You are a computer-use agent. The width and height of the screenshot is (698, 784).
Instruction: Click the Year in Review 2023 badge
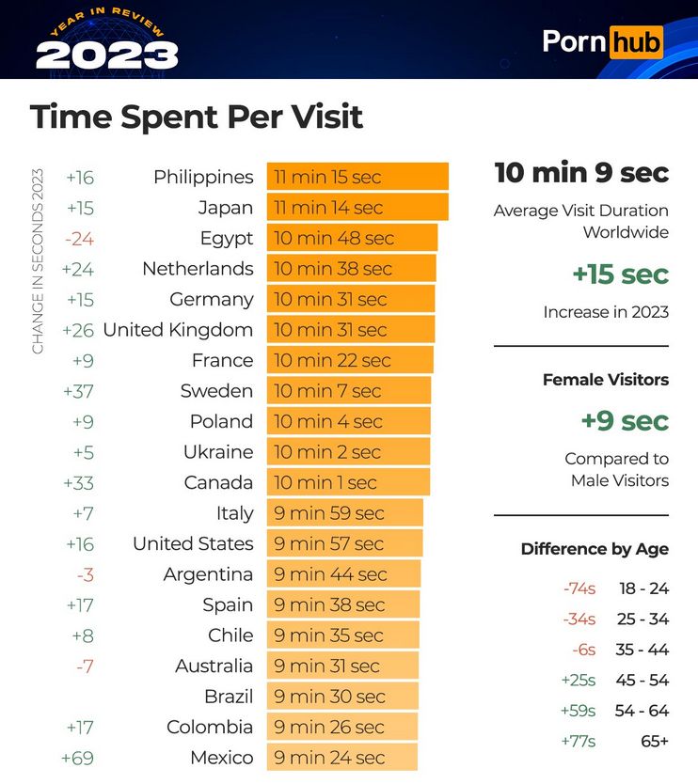point(106,39)
